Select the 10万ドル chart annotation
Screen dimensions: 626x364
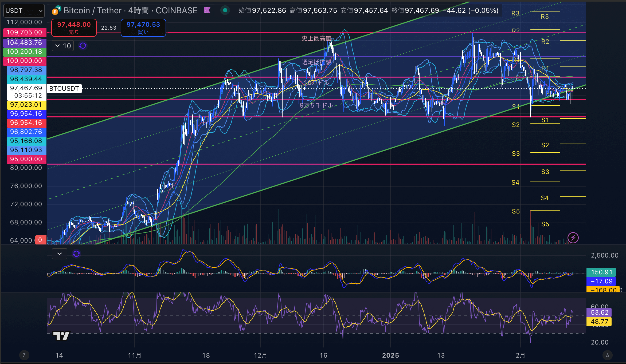pos(317,82)
